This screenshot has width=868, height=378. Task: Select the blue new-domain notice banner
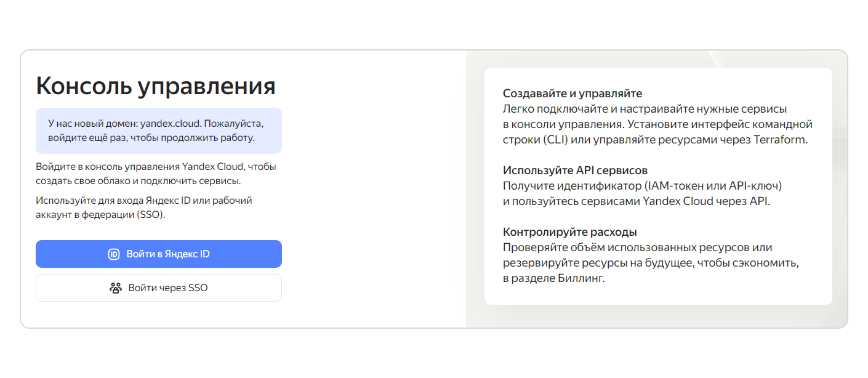pyautogui.click(x=159, y=131)
